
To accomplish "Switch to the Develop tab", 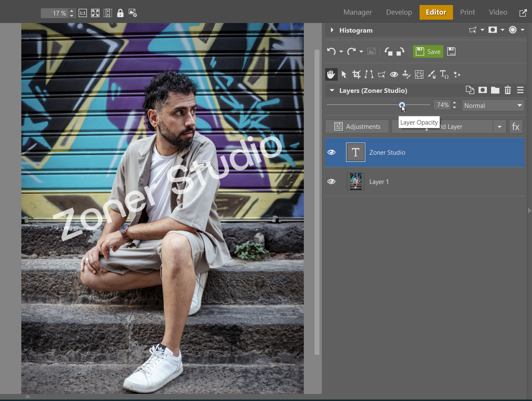I will [399, 12].
